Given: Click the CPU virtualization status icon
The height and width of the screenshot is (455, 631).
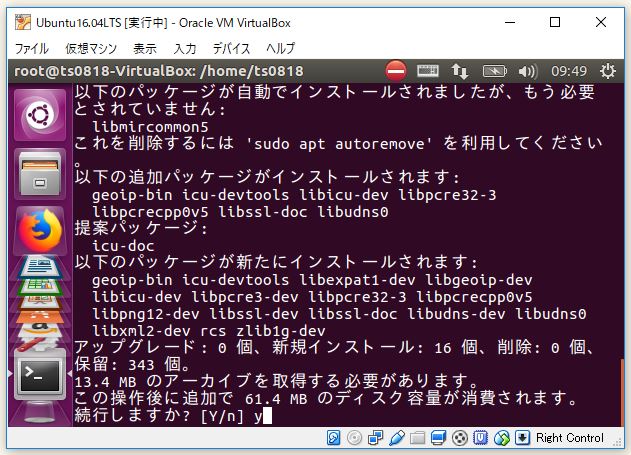Looking at the screenshot, I should point(480,438).
